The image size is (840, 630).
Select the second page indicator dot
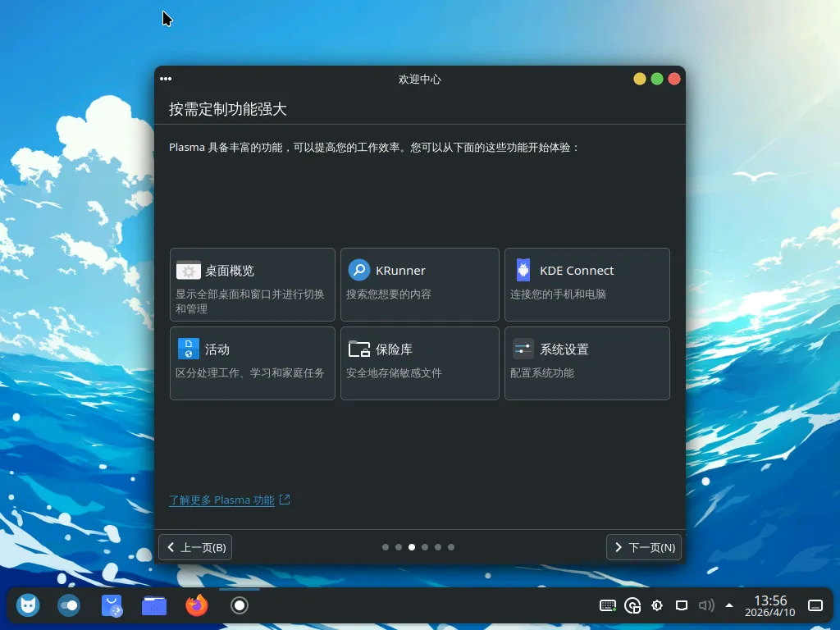(x=399, y=547)
